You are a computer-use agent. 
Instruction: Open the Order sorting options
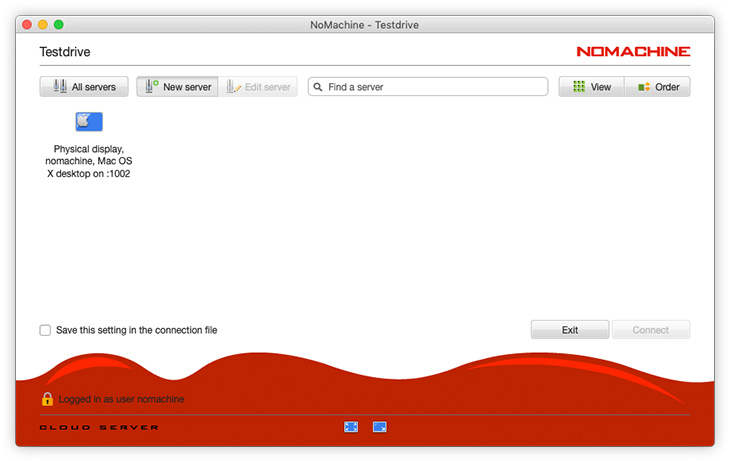[x=657, y=87]
